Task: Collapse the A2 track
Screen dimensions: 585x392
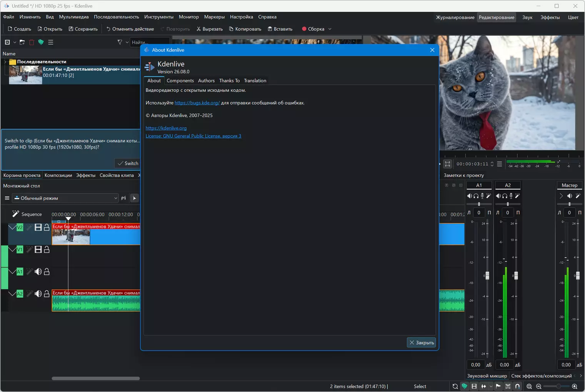Action: [x=12, y=294]
